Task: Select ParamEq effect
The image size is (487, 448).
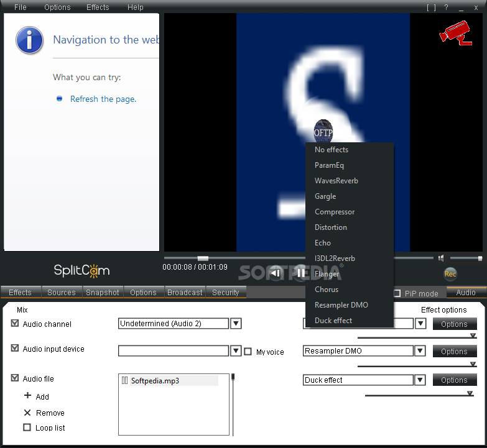Action: point(350,165)
